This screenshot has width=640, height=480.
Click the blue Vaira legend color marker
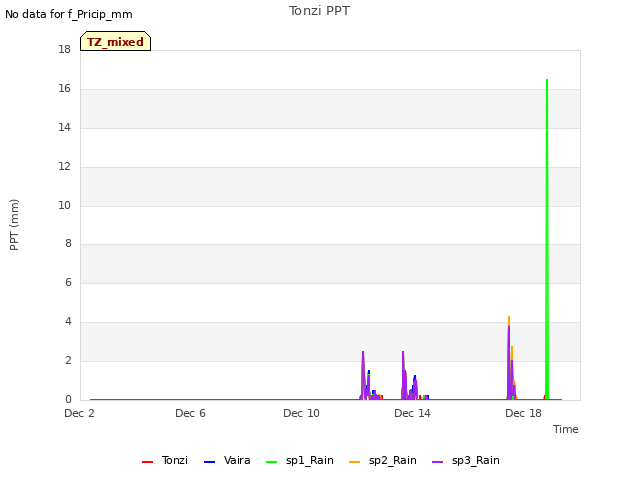[209, 462]
